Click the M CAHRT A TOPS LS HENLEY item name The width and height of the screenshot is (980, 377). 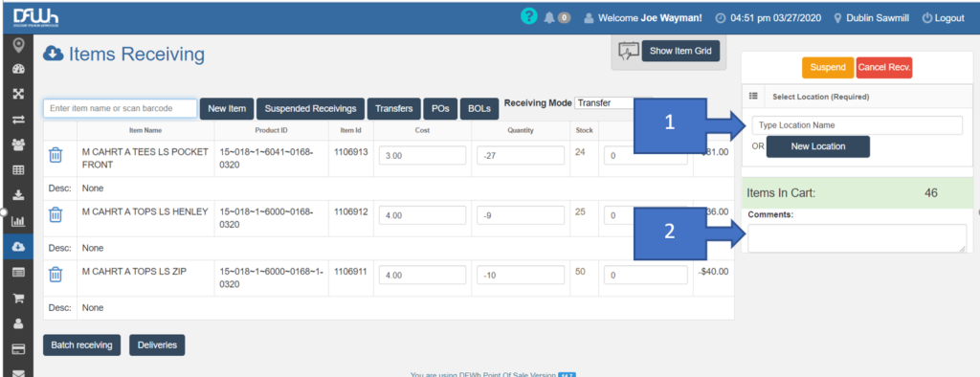point(145,212)
